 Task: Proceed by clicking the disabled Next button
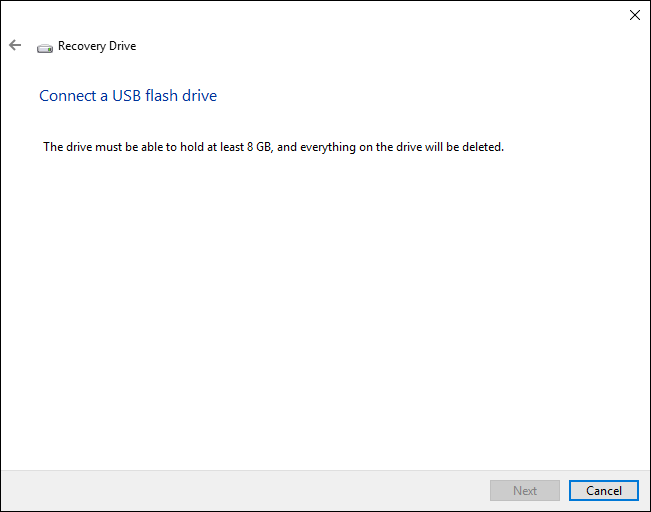[x=525, y=490]
